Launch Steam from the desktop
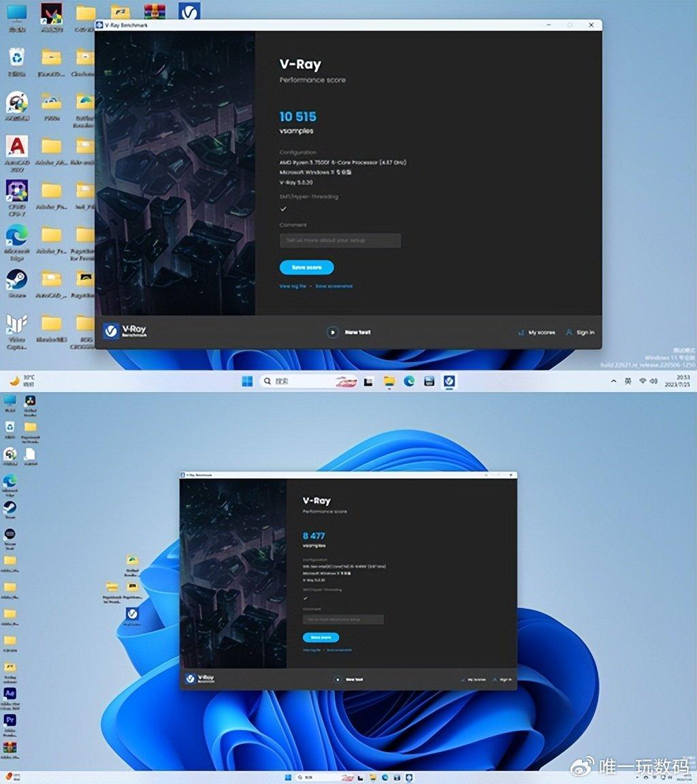This screenshot has height=784, width=697. [x=16, y=279]
